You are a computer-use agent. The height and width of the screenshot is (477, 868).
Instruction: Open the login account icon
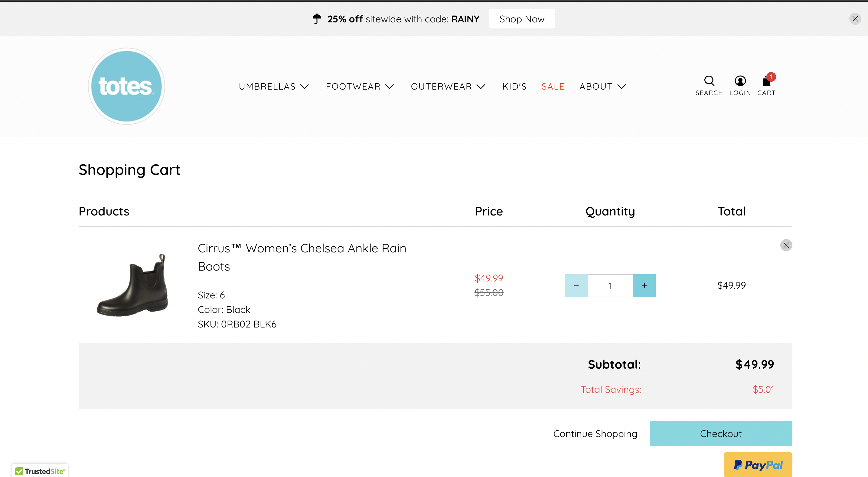pyautogui.click(x=740, y=84)
